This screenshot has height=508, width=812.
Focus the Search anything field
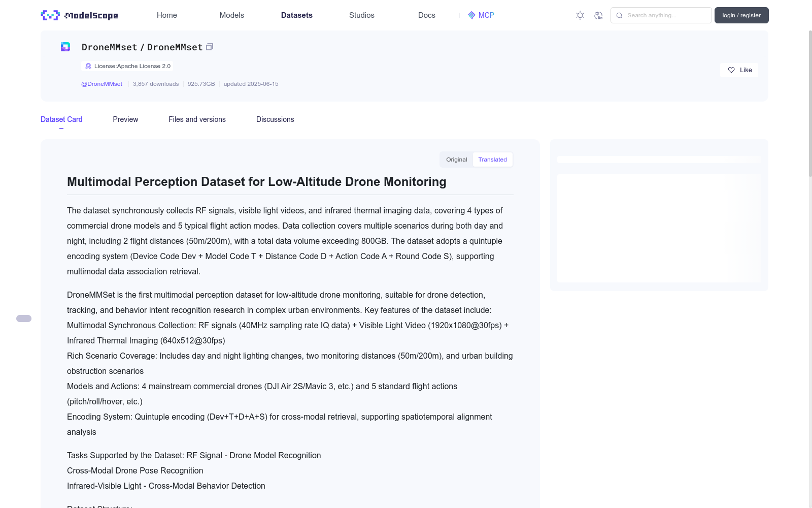click(x=661, y=15)
